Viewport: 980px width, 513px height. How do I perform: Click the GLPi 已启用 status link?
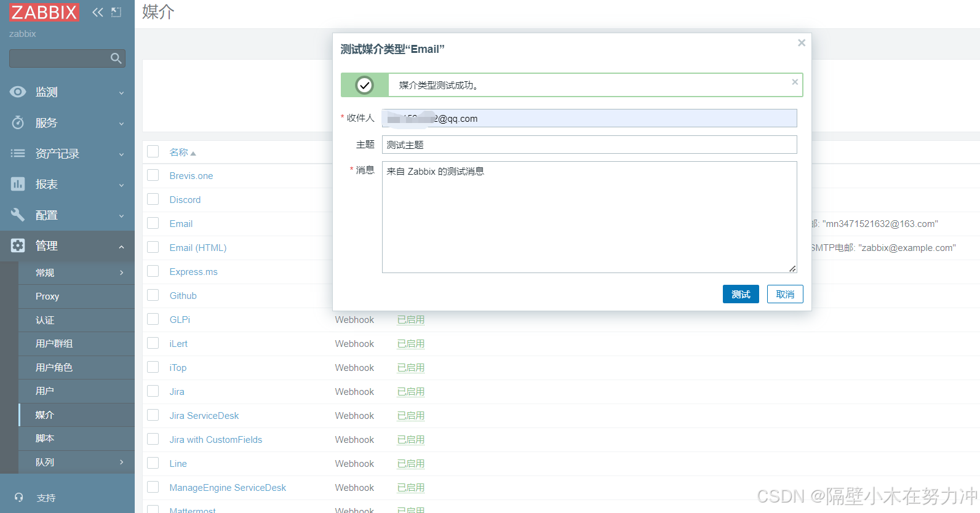(411, 320)
